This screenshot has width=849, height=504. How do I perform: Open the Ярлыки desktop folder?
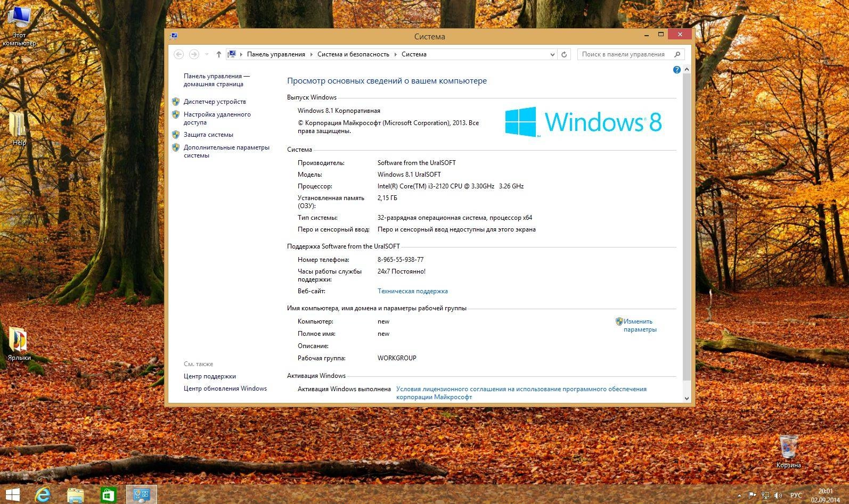point(19,343)
